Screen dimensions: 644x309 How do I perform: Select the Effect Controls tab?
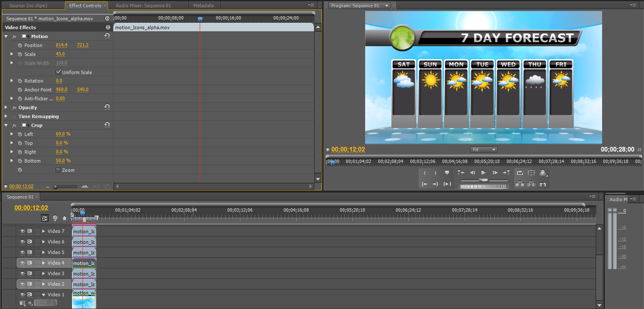pyautogui.click(x=85, y=6)
